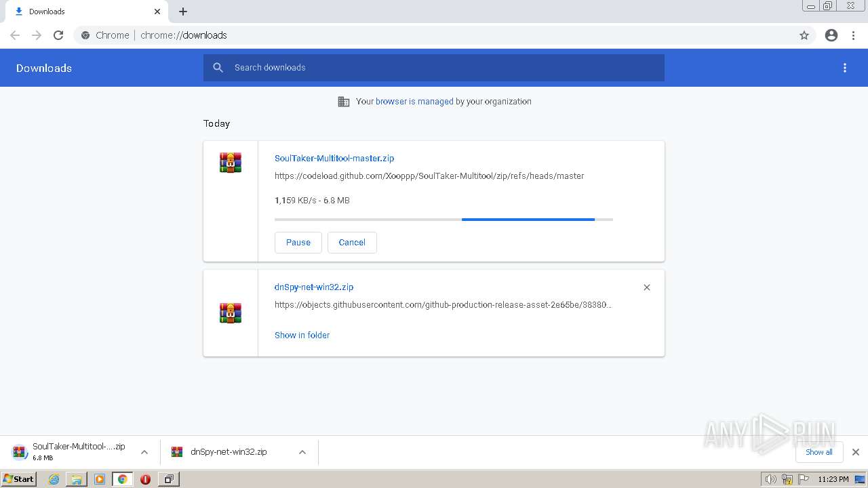The image size is (868, 488).
Task: Bookmark this page with the star icon
Action: click(x=804, y=35)
